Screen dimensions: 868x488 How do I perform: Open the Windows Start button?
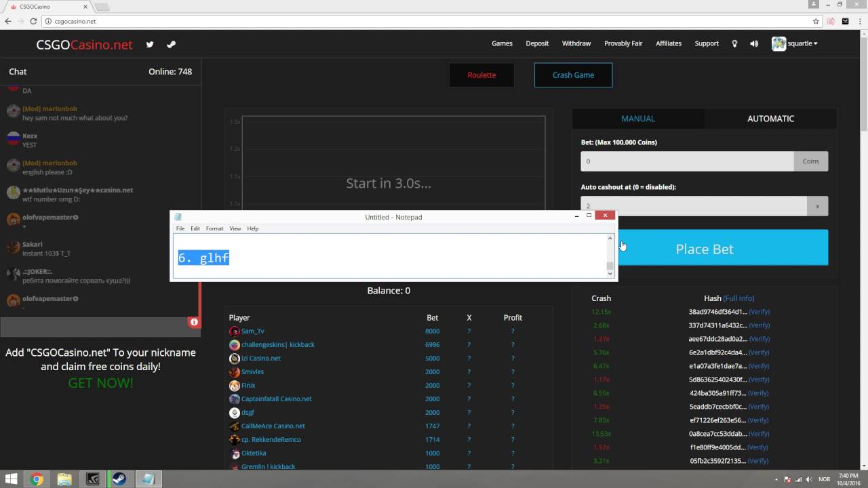point(12,479)
